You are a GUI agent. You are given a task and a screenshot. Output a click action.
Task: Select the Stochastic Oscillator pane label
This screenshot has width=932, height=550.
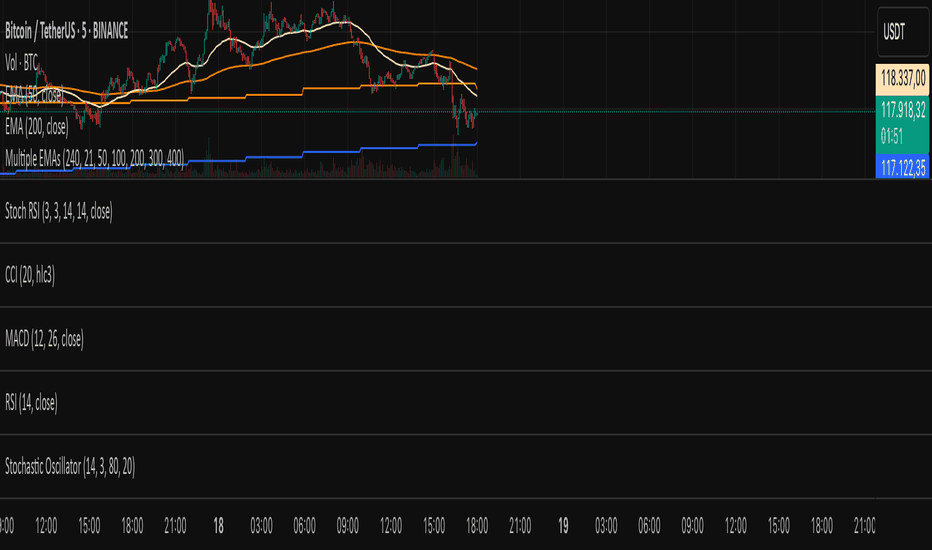point(70,467)
